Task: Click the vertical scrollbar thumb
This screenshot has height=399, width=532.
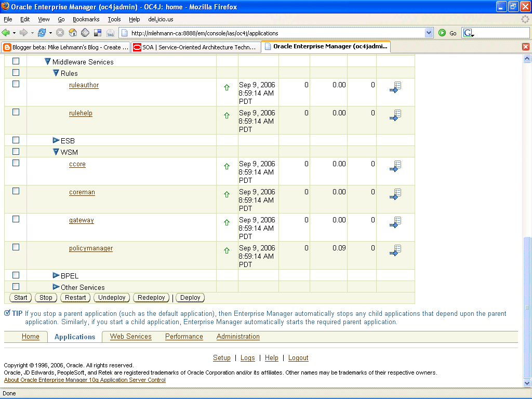Action: click(x=527, y=308)
